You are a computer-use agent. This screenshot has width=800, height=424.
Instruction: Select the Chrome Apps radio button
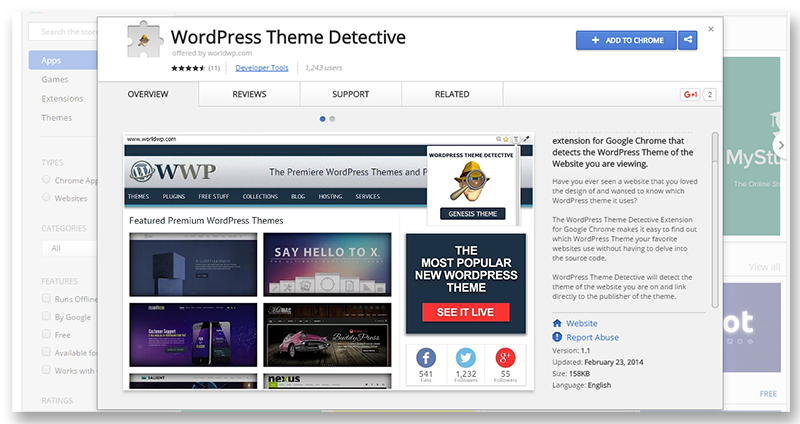point(46,180)
